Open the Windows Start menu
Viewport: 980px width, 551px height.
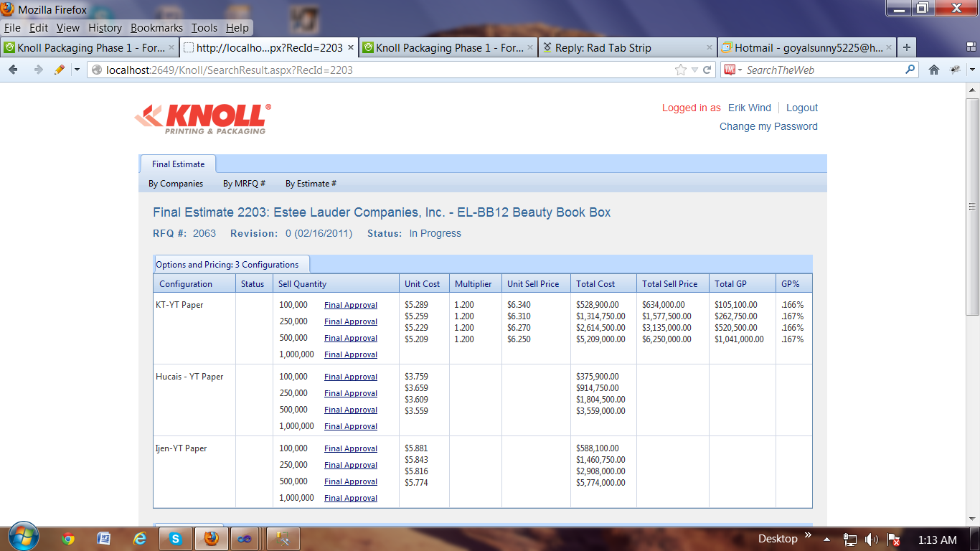24,538
